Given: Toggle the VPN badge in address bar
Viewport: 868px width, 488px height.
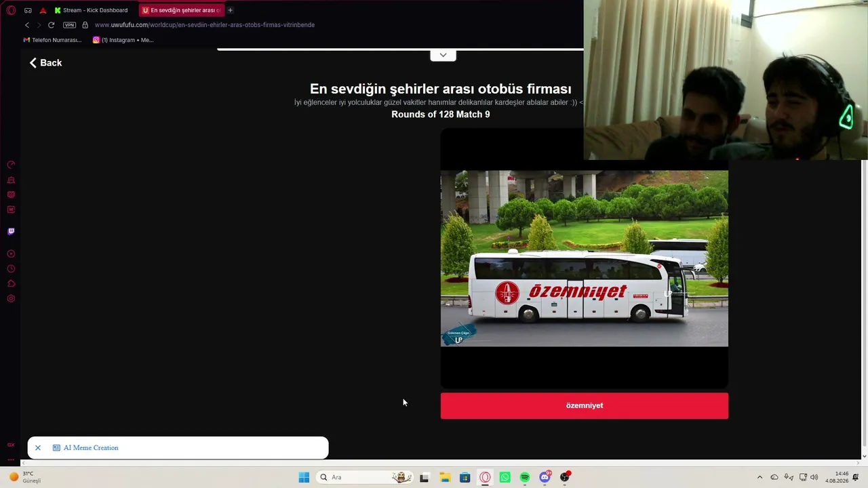Looking at the screenshot, I should point(69,25).
